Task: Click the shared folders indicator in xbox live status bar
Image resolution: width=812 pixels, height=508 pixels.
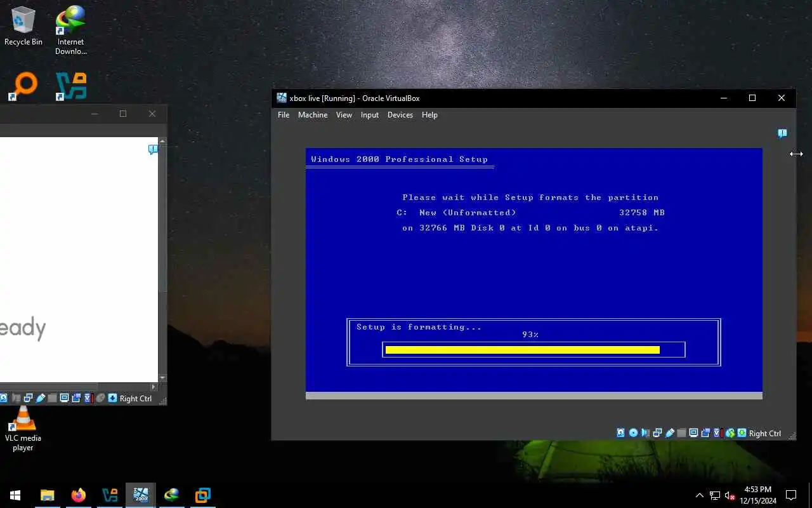Action: (682, 433)
